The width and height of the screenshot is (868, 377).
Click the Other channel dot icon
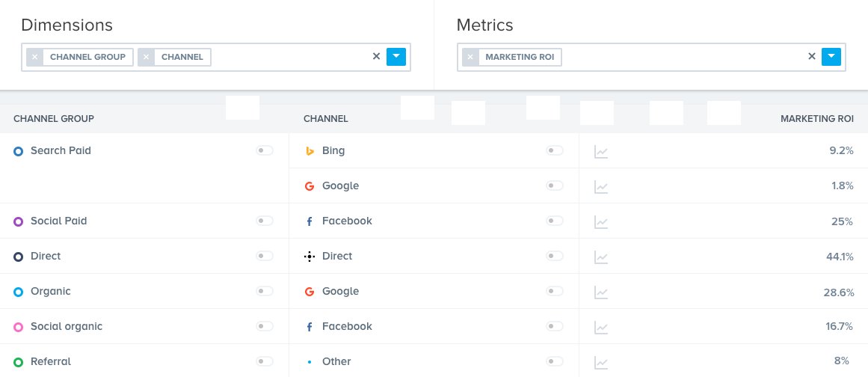point(310,362)
